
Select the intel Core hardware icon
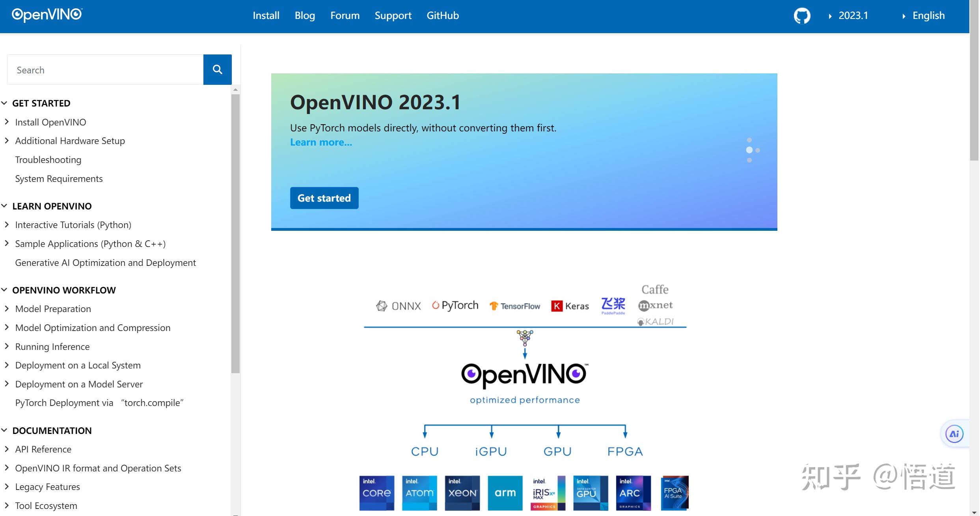pos(376,493)
